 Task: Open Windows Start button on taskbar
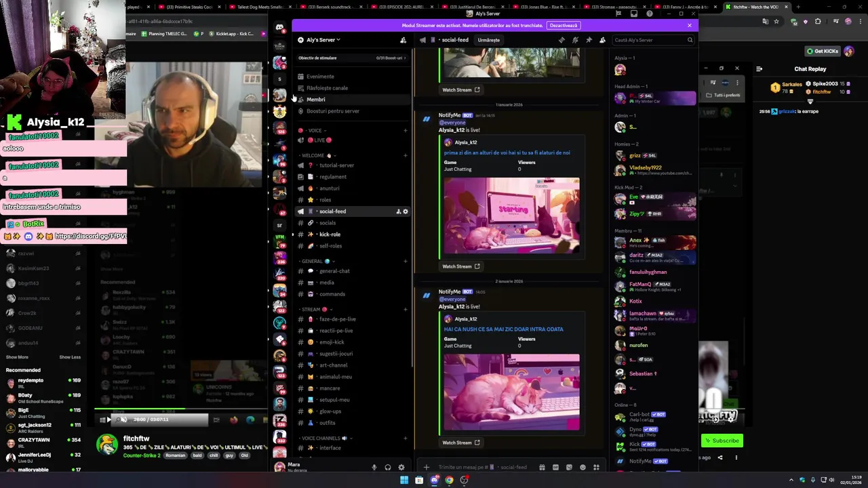404,480
